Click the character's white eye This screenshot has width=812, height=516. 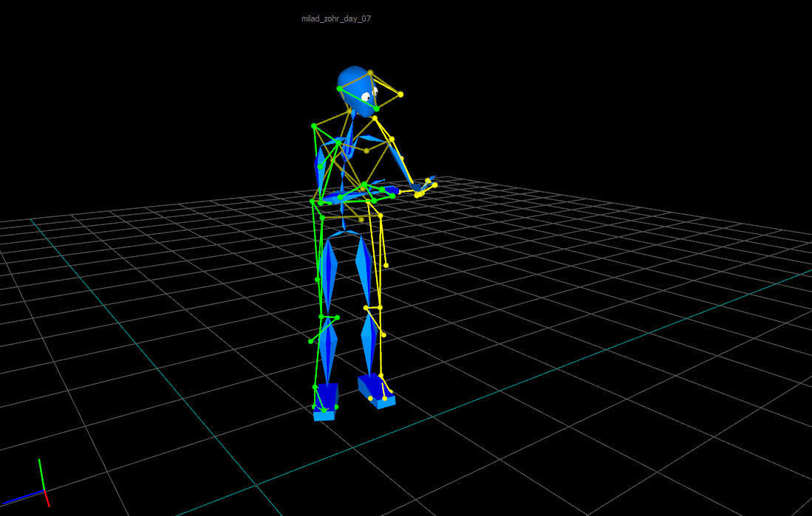click(366, 96)
